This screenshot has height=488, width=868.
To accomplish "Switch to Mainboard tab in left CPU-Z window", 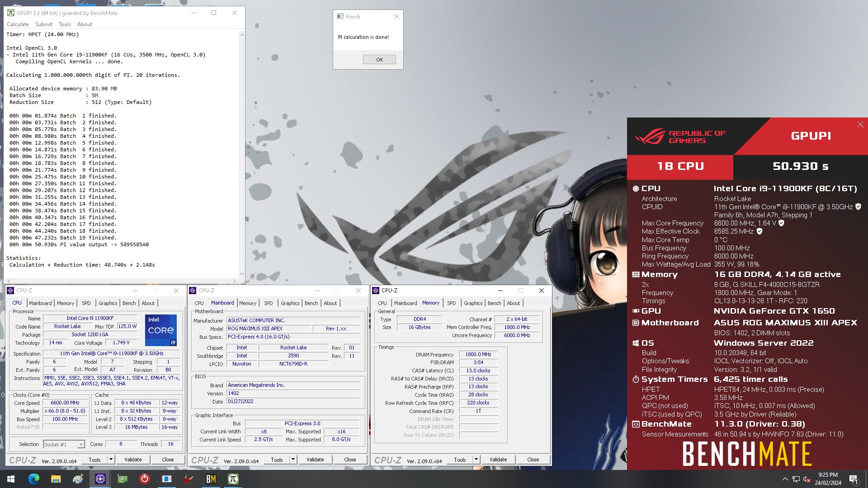I will [x=40, y=303].
